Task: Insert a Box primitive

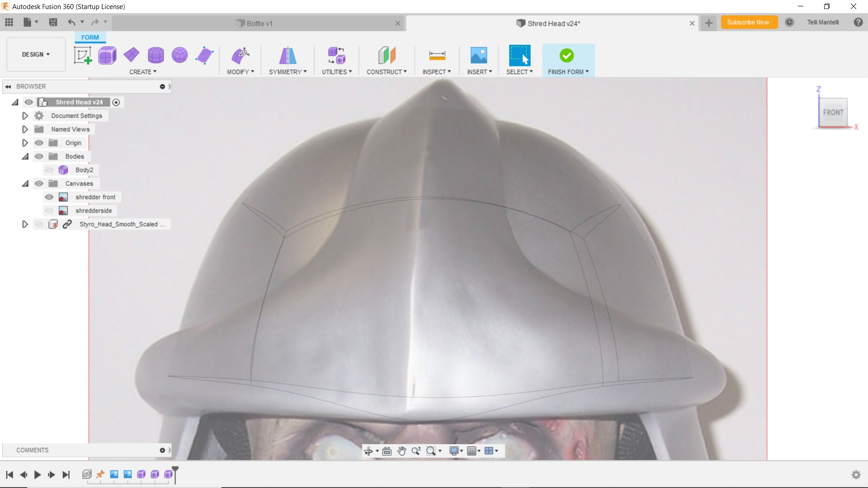Action: point(107,55)
